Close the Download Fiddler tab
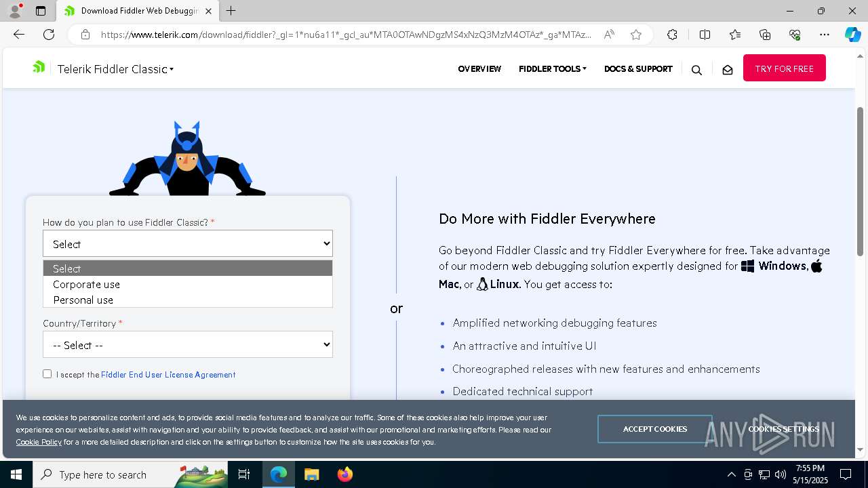The image size is (868, 488). (x=208, y=11)
